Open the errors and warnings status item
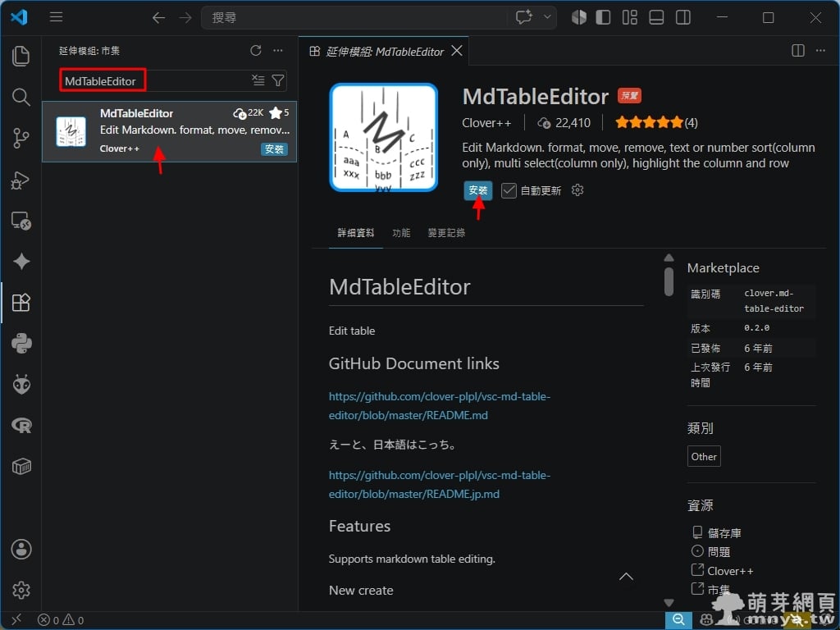Image resolution: width=840 pixels, height=630 pixels. tap(61, 620)
